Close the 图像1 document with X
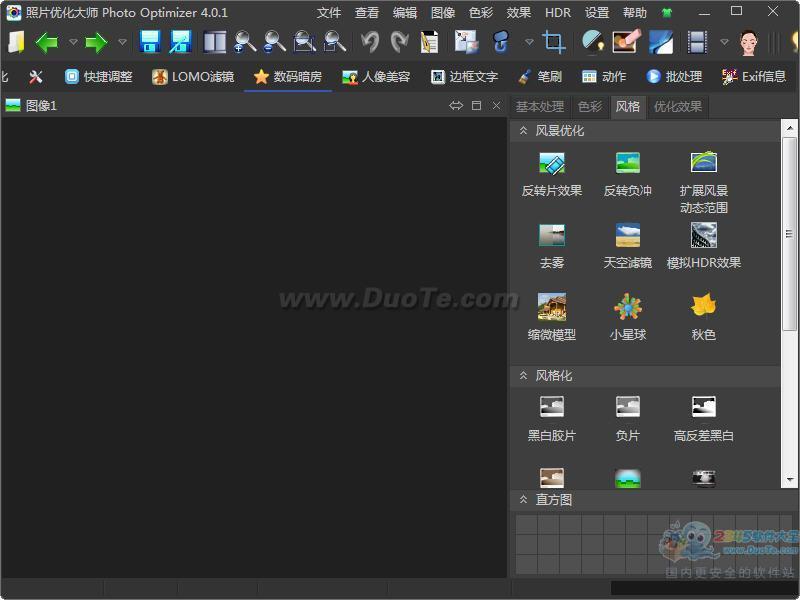This screenshot has width=800, height=600. [496, 105]
